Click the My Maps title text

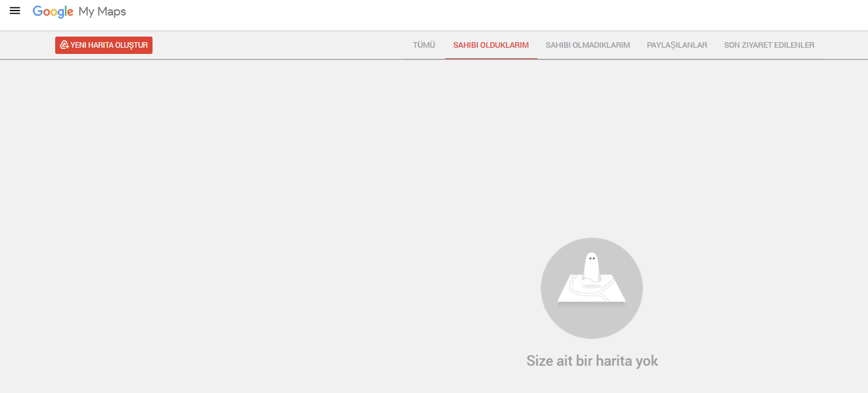(102, 12)
